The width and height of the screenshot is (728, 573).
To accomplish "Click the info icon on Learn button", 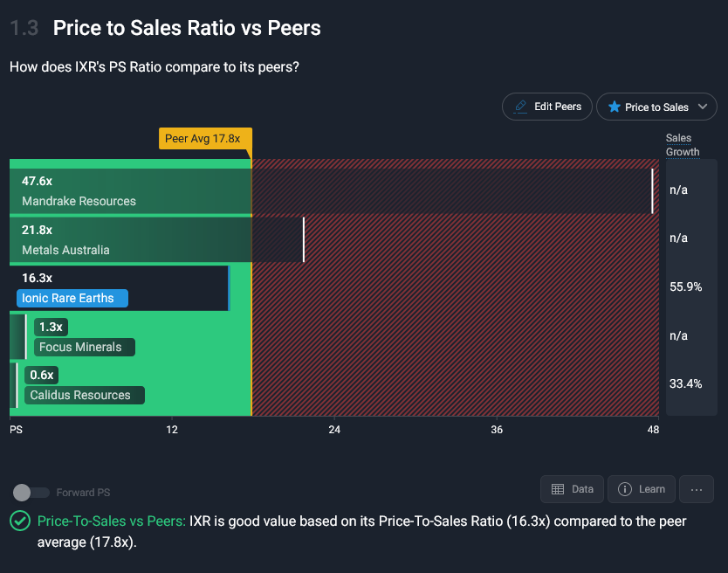I will click(x=625, y=489).
